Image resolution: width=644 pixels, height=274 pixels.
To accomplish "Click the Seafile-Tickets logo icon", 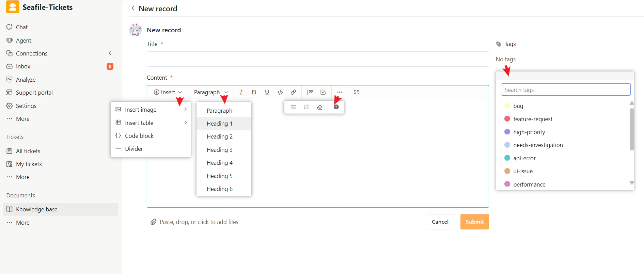I will 13,7.
